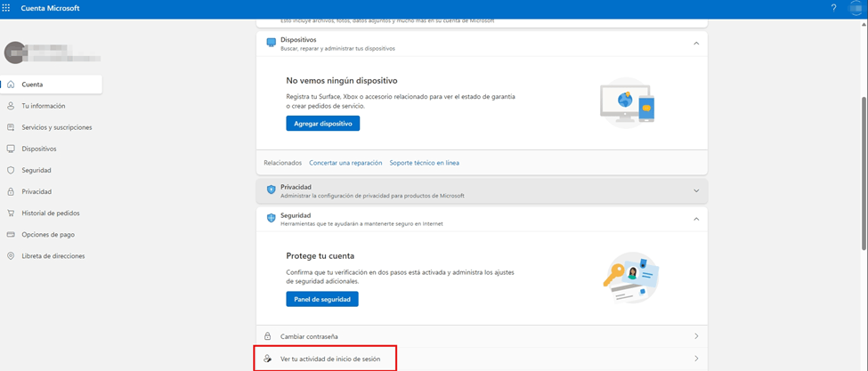Click the Seguridad section heading text

tap(296, 215)
